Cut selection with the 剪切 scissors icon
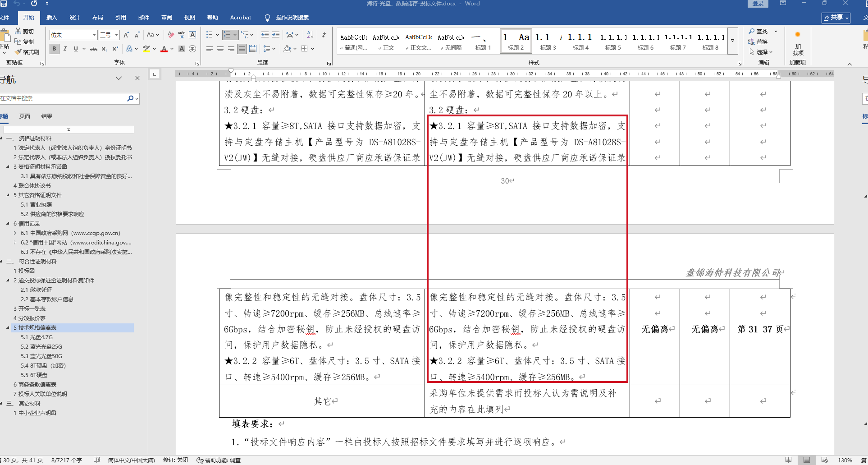868x465 pixels. [24, 31]
